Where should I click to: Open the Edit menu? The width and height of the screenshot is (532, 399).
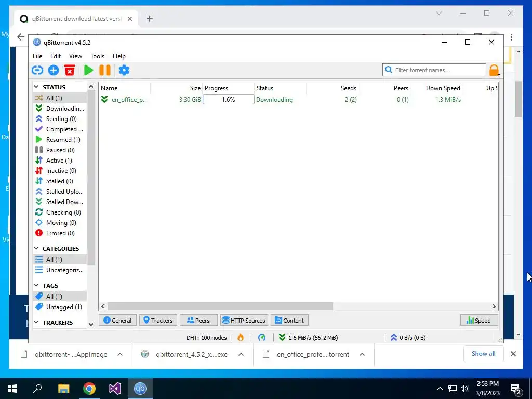55,56
